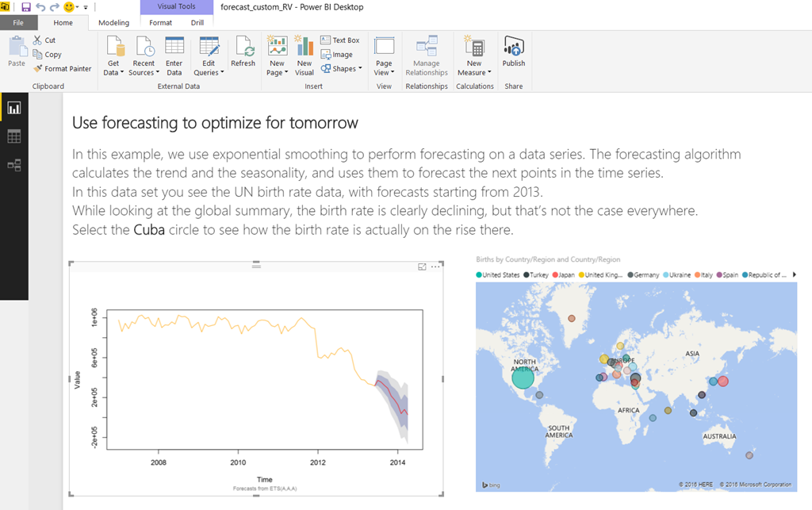812x510 pixels.
Task: Click the Refresh data icon
Action: click(x=243, y=52)
